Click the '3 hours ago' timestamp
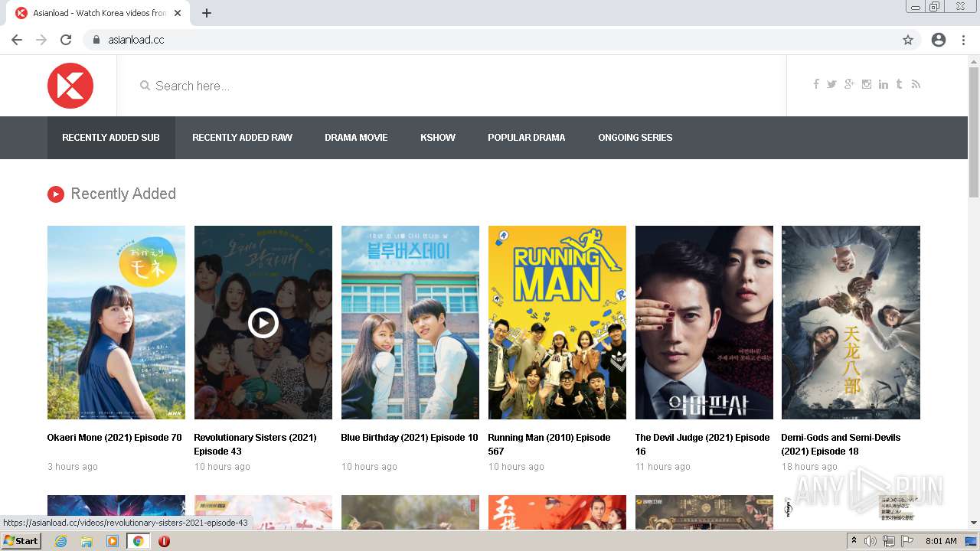980x551 pixels. pos(73,467)
